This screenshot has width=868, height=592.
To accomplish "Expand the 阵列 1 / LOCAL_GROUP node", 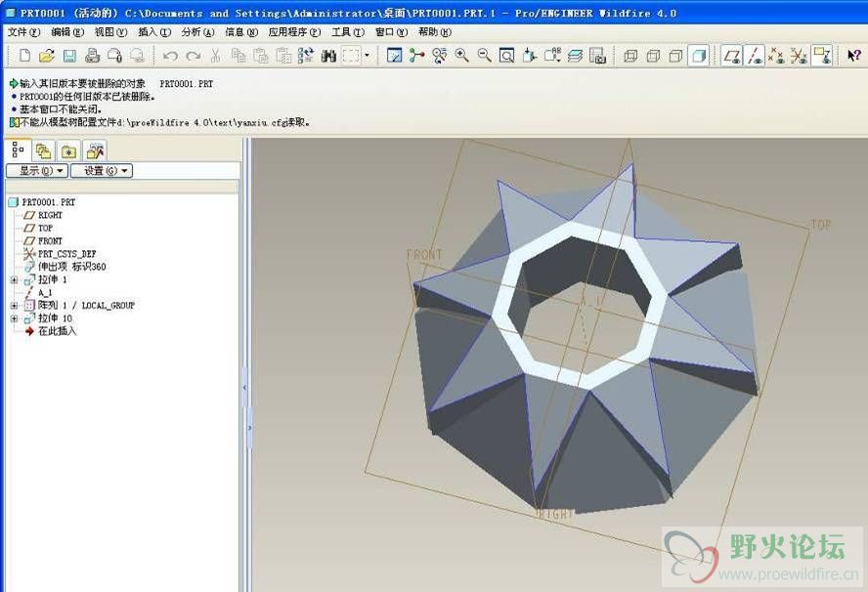I will click(15, 306).
